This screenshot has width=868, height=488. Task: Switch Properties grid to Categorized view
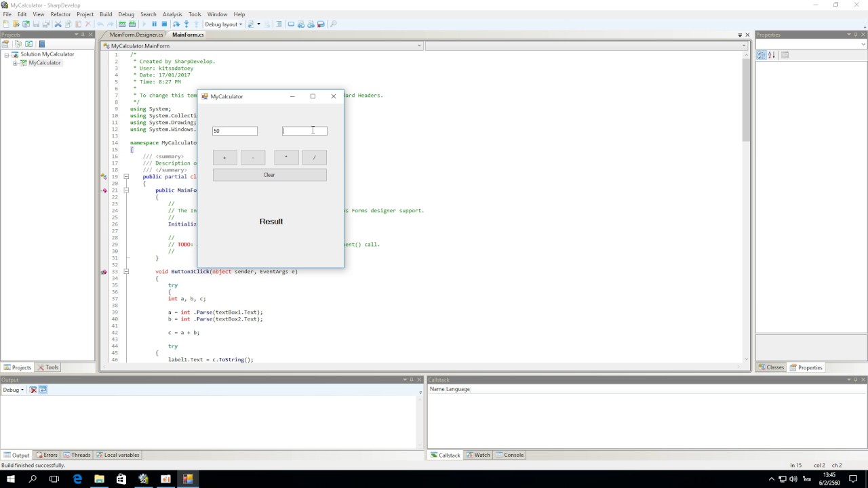tap(762, 55)
